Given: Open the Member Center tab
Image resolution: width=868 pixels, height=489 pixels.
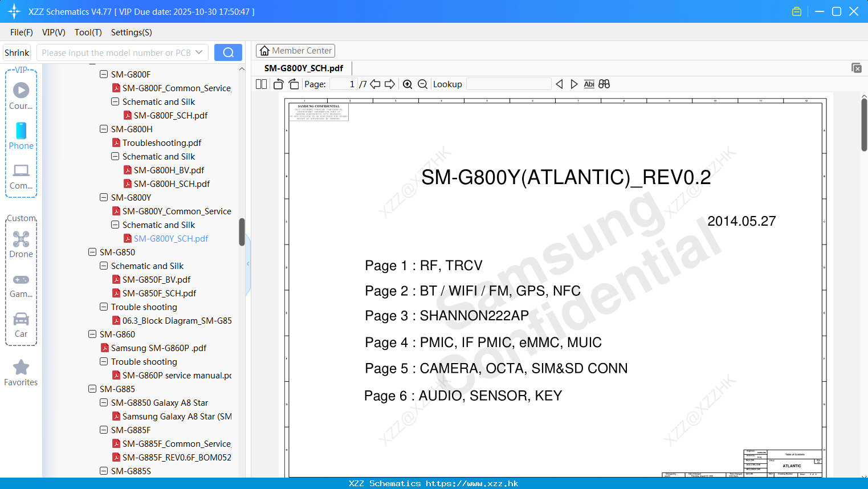Looking at the screenshot, I should pos(295,51).
